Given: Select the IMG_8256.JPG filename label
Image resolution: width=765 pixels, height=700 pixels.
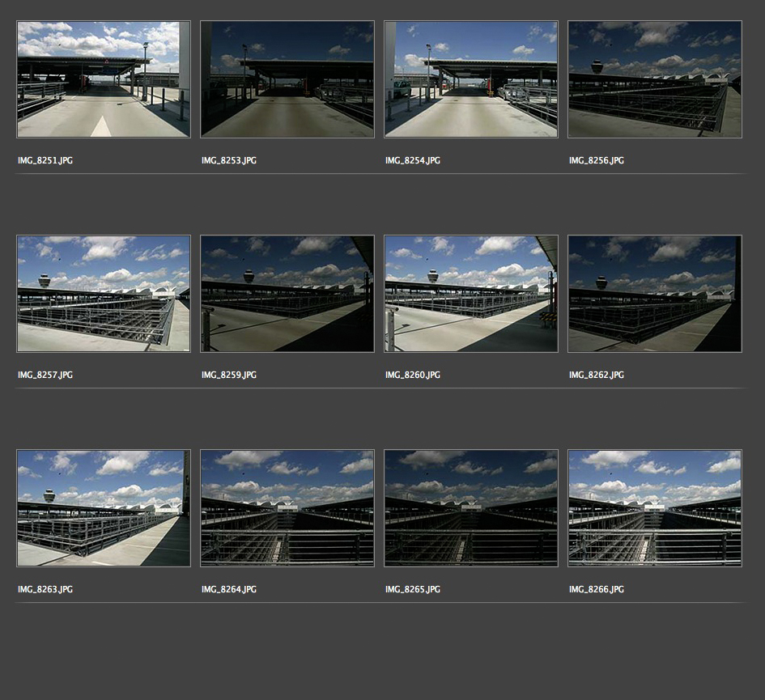Looking at the screenshot, I should pos(597,161).
